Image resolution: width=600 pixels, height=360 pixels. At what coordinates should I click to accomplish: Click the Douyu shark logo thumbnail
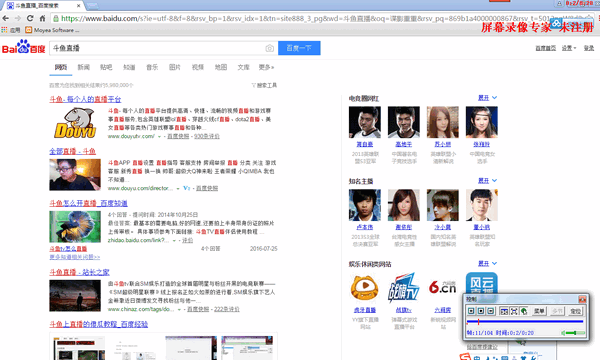coord(75,123)
